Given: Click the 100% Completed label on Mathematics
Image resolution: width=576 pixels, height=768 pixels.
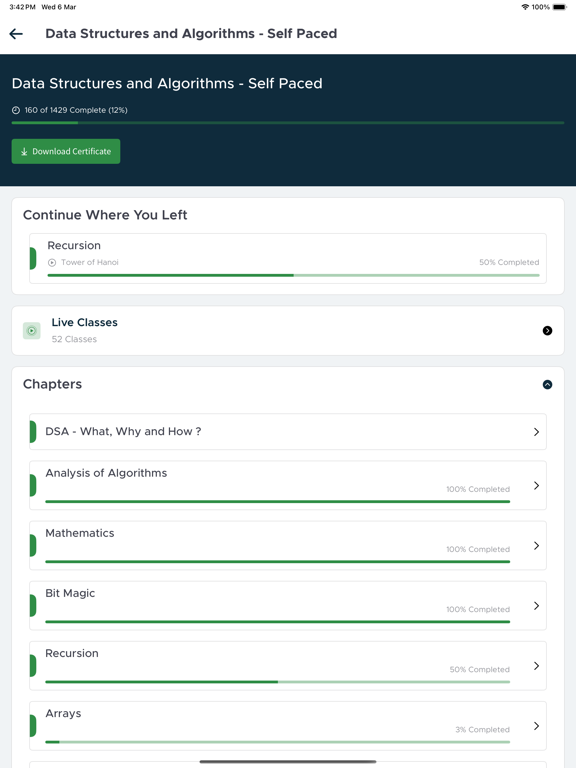Looking at the screenshot, I should click(478, 549).
